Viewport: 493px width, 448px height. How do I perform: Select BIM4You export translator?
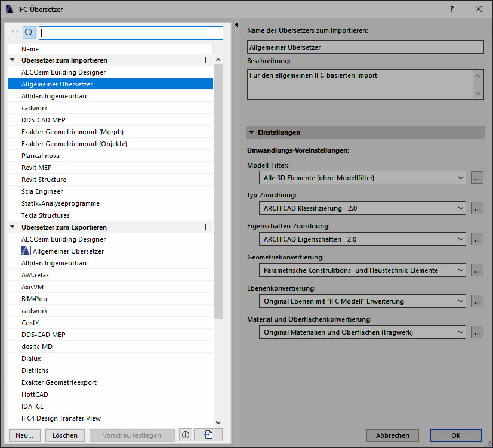coord(110,299)
